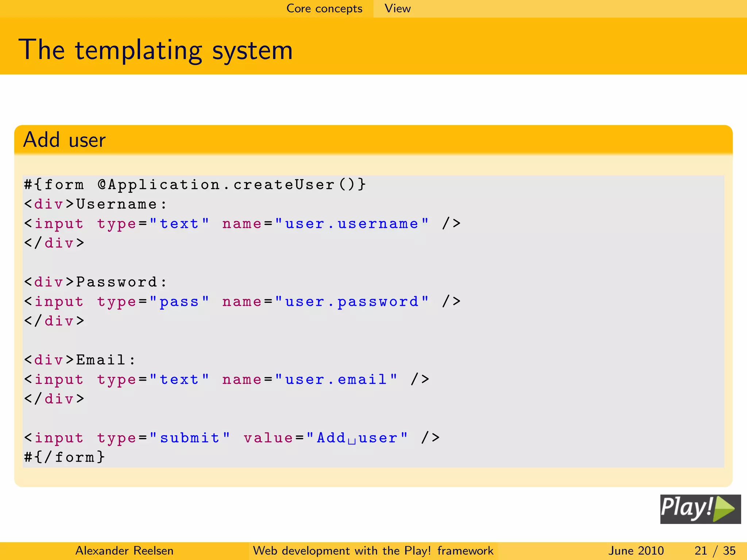Click the Email div label line
The height and width of the screenshot is (560, 747).
[80, 360]
